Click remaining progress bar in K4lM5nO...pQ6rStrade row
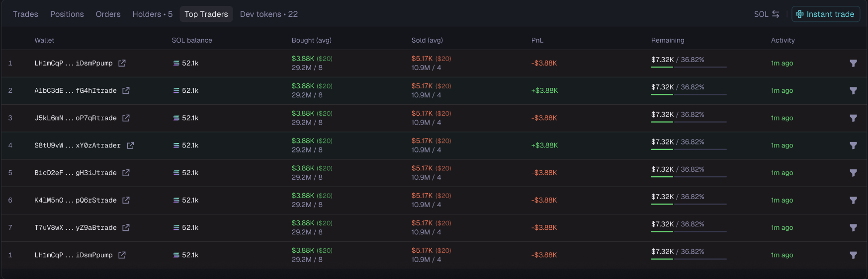 point(689,205)
